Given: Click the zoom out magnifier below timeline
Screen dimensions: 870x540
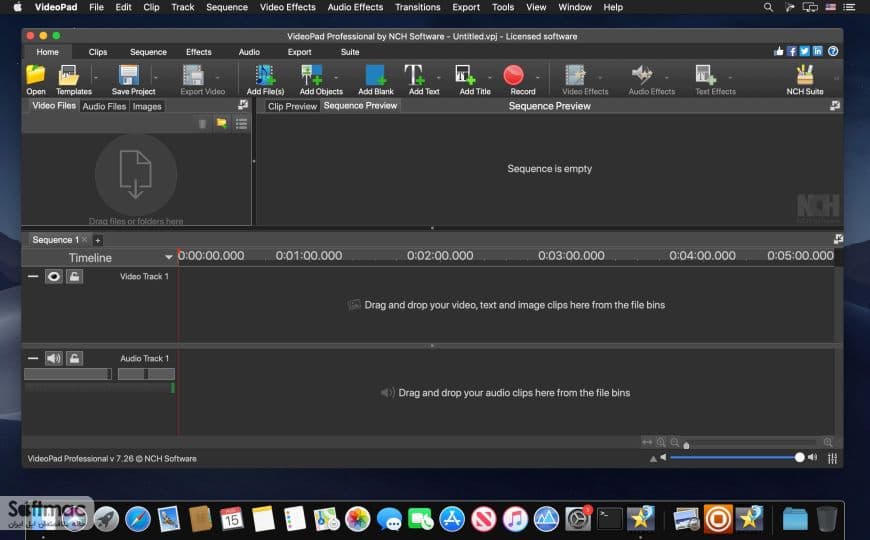Looking at the screenshot, I should 675,442.
